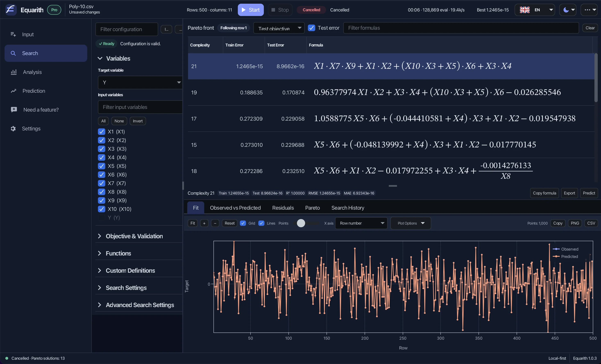Click the Filter input variables field
The height and width of the screenshot is (364, 601).
[x=140, y=107]
